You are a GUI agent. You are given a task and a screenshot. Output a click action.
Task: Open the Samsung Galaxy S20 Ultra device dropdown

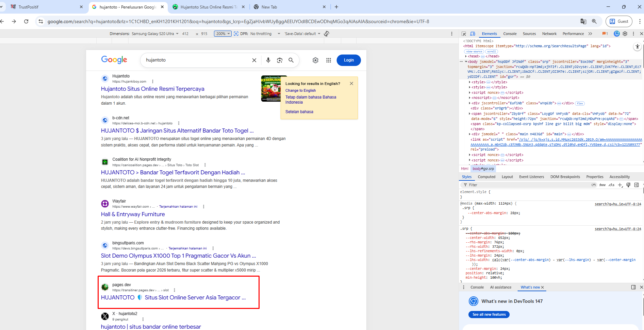155,34
